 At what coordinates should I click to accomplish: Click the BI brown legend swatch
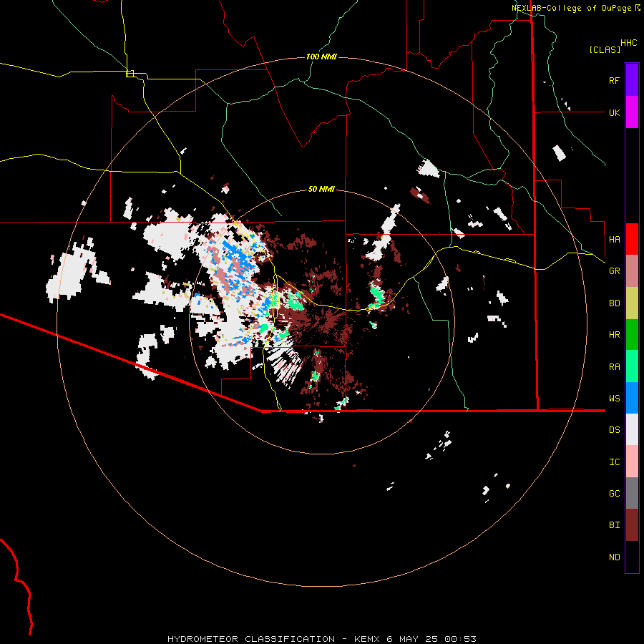(632, 525)
